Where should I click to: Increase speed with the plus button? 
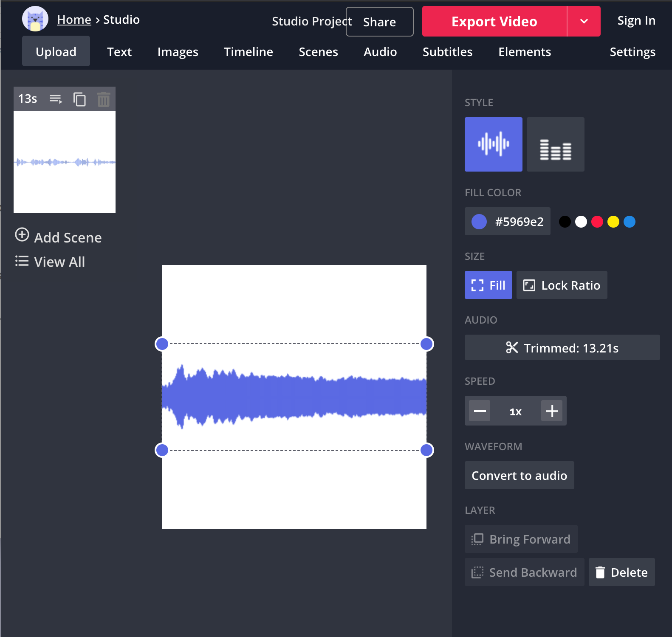click(551, 411)
